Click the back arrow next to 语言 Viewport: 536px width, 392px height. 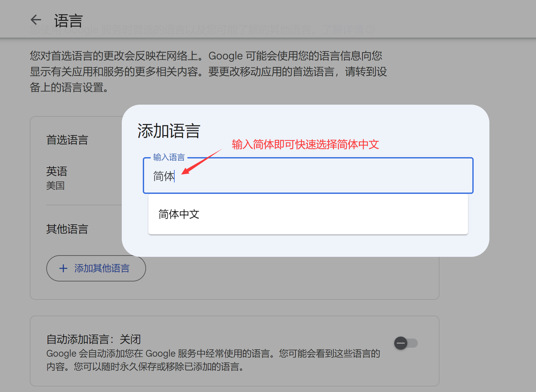36,20
